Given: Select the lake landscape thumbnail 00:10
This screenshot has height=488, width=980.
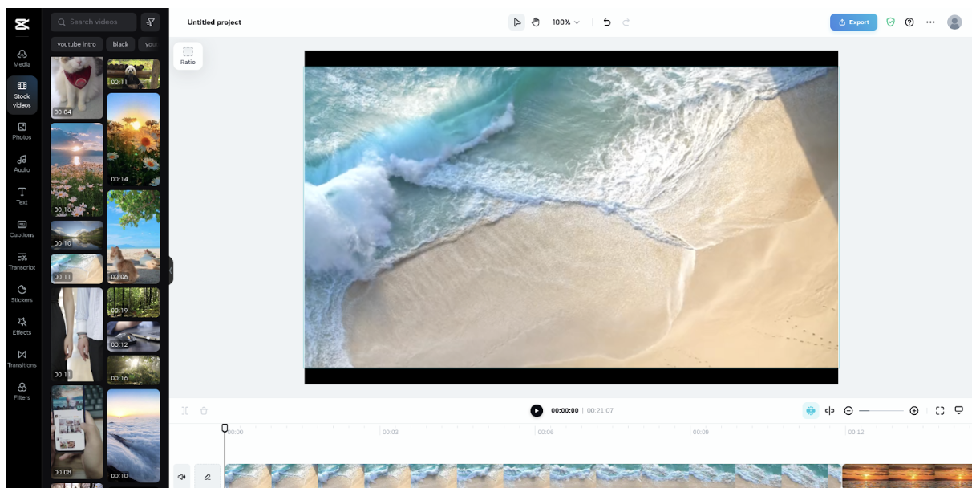Looking at the screenshot, I should point(77,235).
